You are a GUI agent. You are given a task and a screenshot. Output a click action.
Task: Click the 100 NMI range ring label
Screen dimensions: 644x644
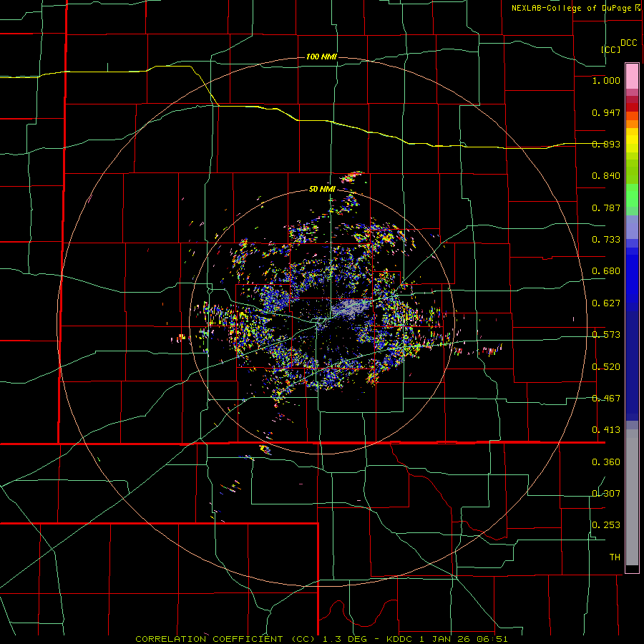coord(321,57)
